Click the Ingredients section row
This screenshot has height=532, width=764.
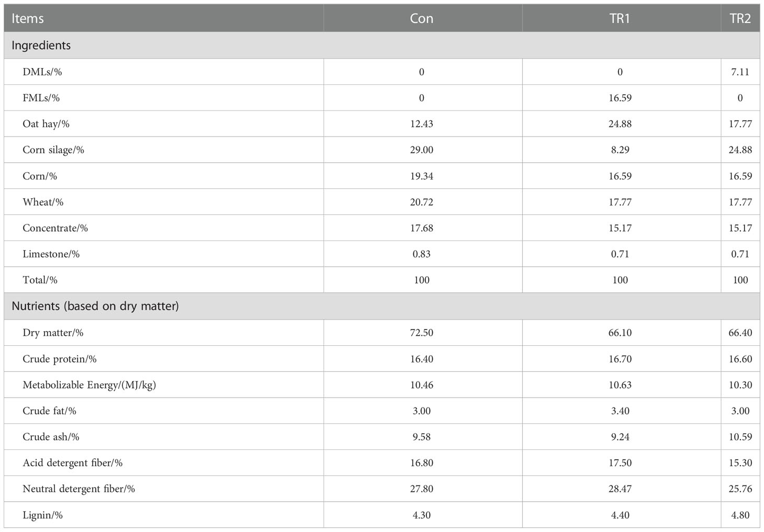[x=382, y=45]
